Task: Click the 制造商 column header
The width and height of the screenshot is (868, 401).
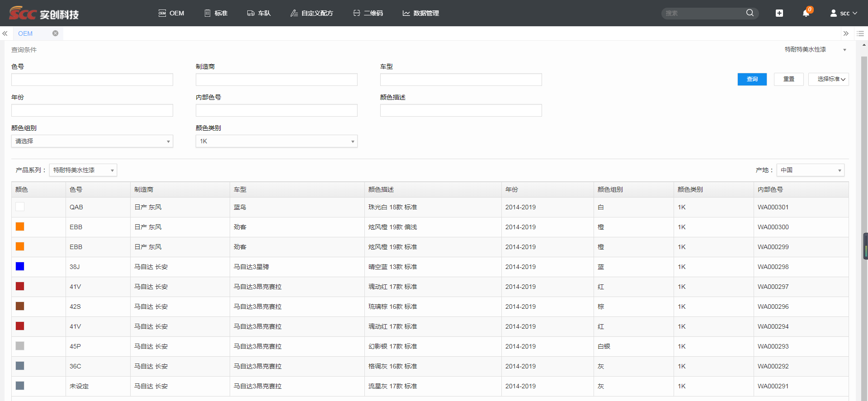Action: (180, 189)
